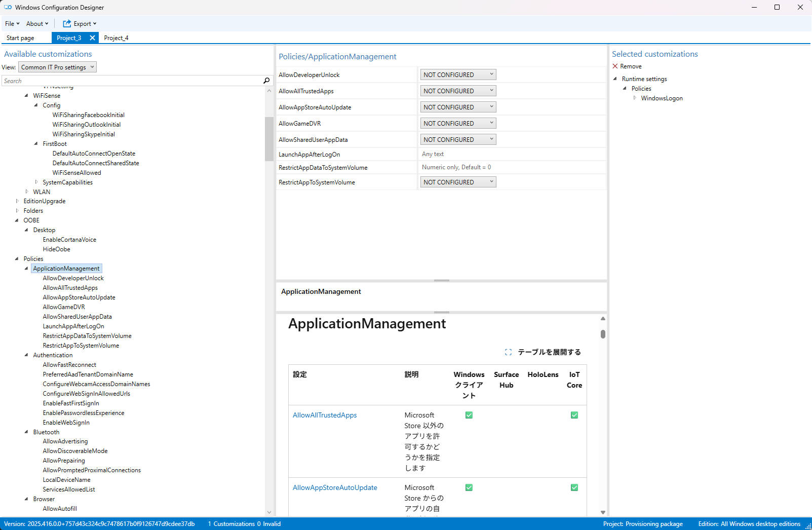Image resolution: width=812 pixels, height=530 pixels.
Task: Open the AllowAllTrustedApps documentation link
Action: click(324, 415)
